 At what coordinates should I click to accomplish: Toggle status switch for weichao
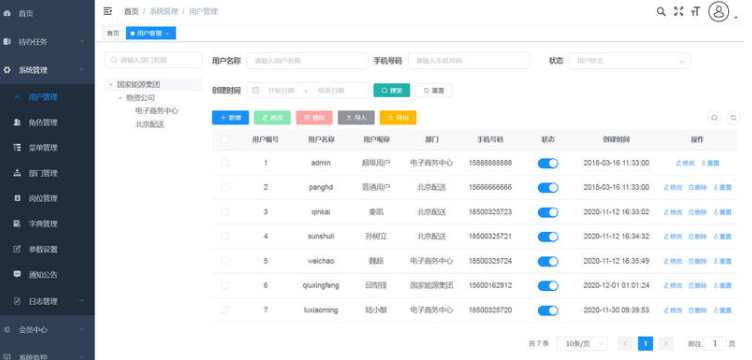[x=548, y=262]
